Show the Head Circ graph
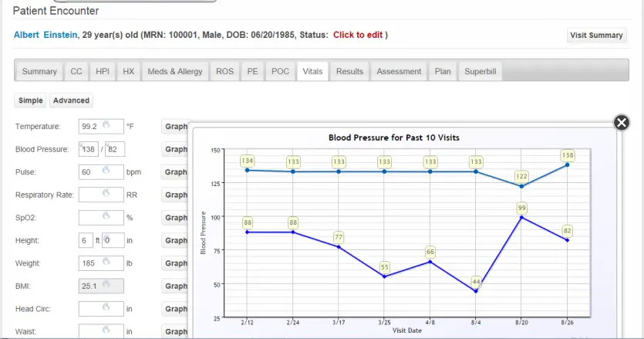Screen dimensions: 644x339 point(176,309)
